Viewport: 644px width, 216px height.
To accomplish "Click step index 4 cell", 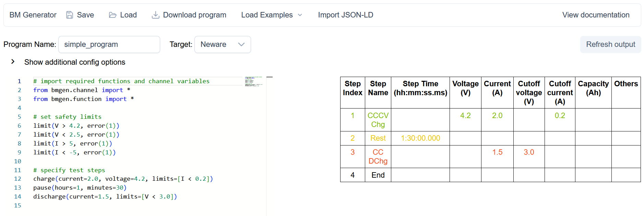I will pos(353,175).
